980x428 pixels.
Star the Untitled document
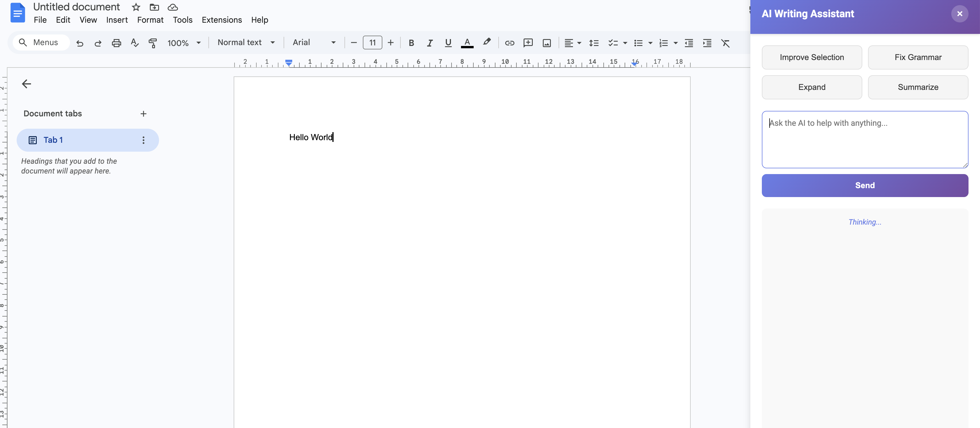click(136, 7)
